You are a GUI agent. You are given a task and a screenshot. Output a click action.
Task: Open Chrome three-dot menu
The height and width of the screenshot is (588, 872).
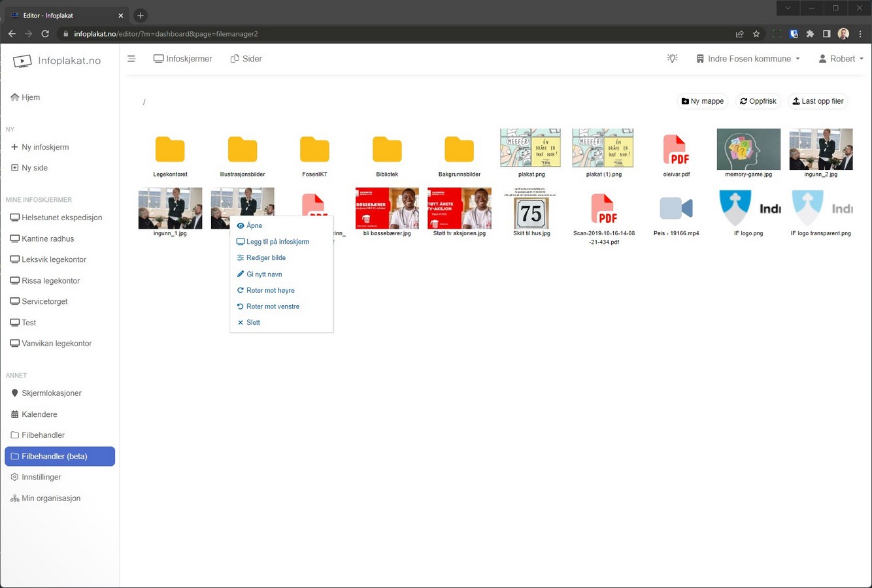click(x=861, y=34)
